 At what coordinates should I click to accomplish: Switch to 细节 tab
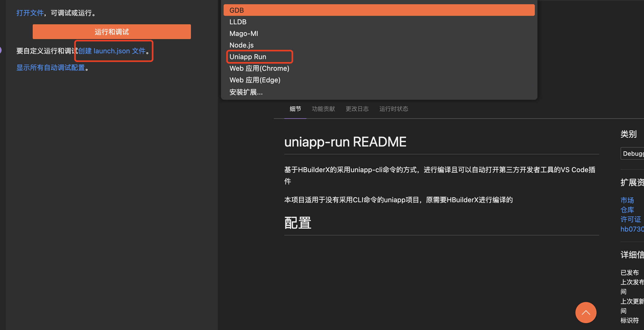click(296, 109)
